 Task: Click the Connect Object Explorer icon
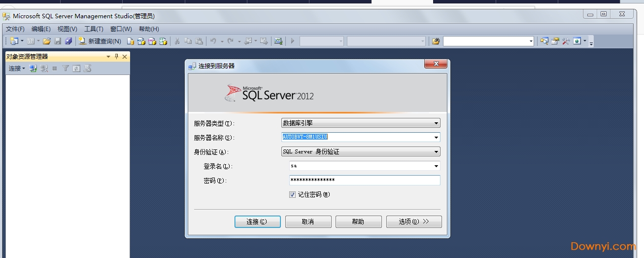pos(33,69)
